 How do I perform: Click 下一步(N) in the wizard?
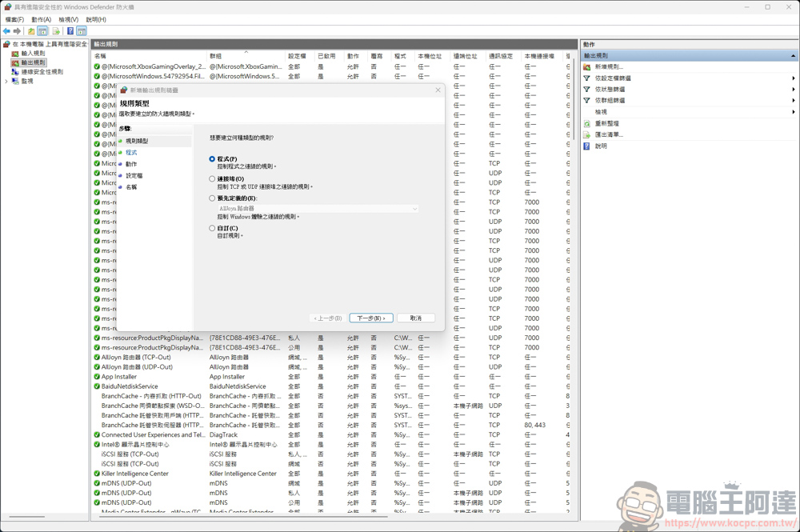point(371,318)
